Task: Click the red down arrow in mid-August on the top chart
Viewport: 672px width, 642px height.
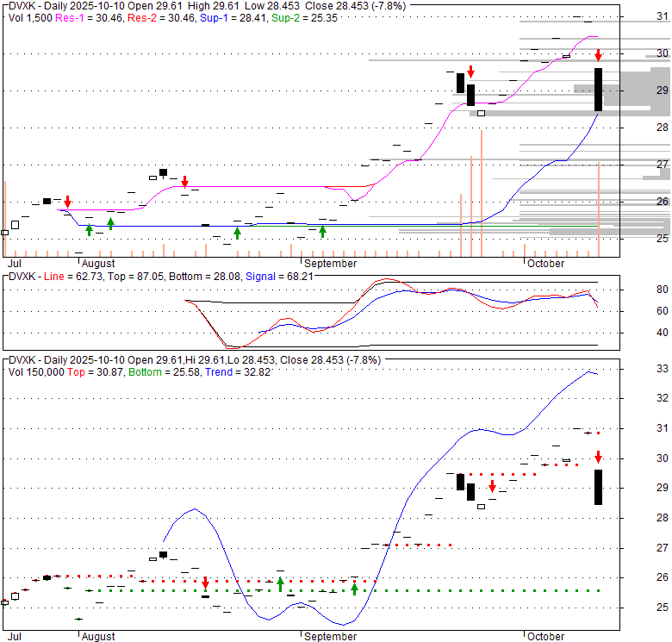Action: pos(184,182)
